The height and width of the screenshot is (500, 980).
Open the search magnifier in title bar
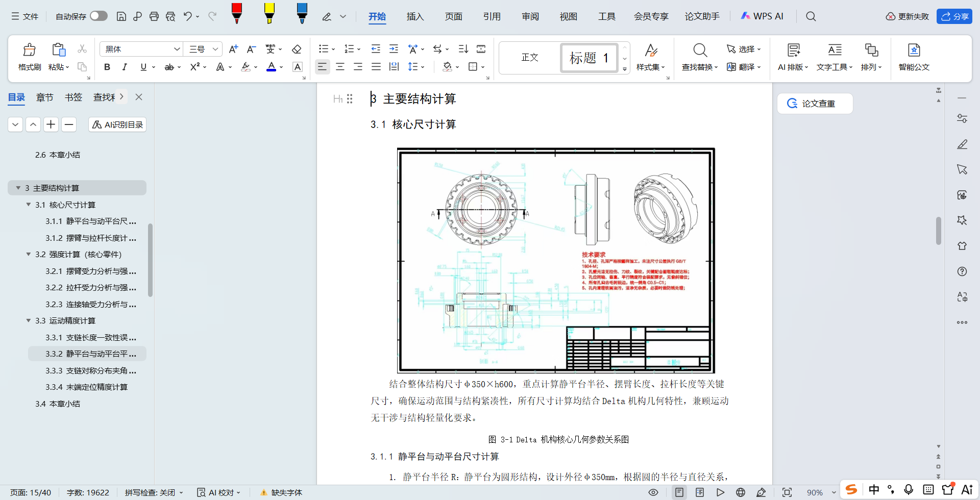(811, 16)
